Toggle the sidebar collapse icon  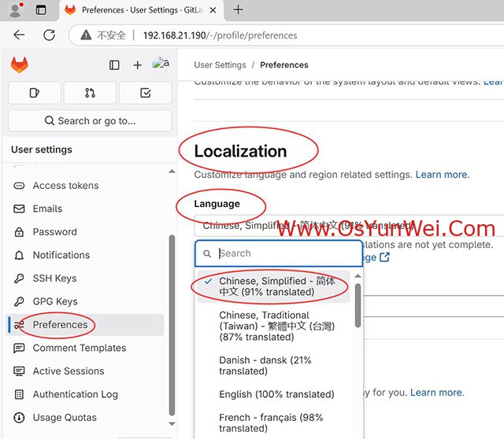pyautogui.click(x=114, y=65)
